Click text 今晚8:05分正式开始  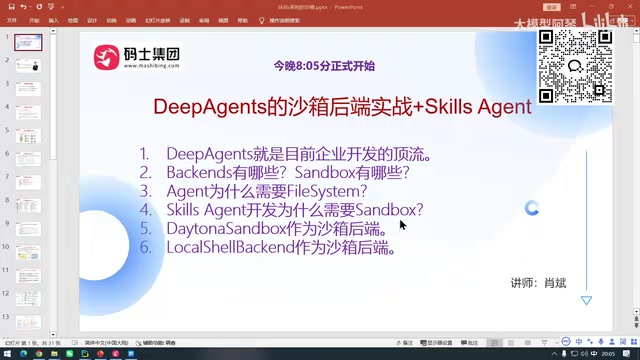click(x=324, y=66)
